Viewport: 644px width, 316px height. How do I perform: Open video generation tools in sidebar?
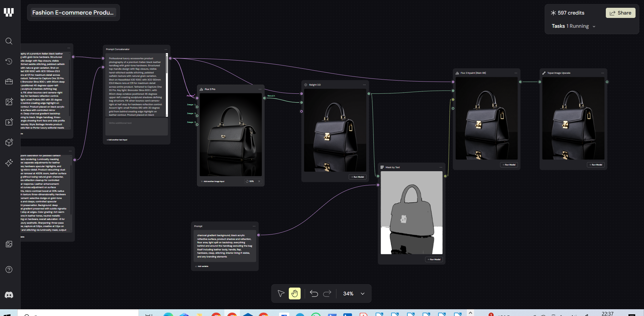point(9,122)
